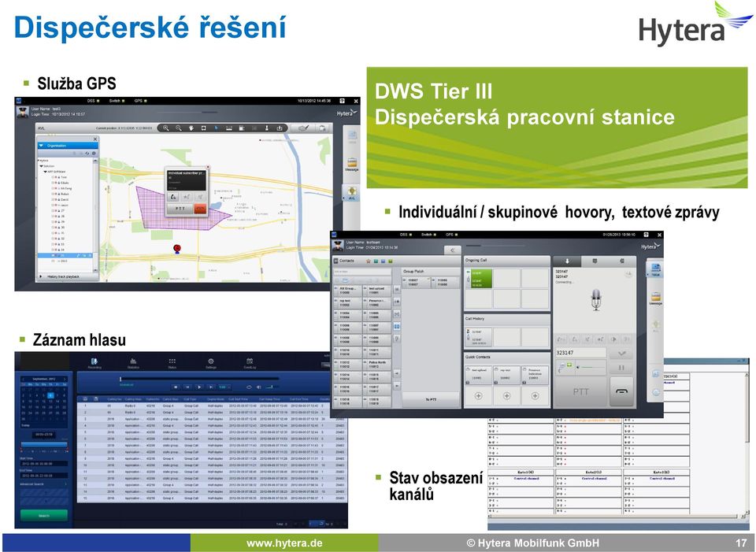Select the green active call tile in Ongoing Call
756x552 pixels.
[479, 279]
